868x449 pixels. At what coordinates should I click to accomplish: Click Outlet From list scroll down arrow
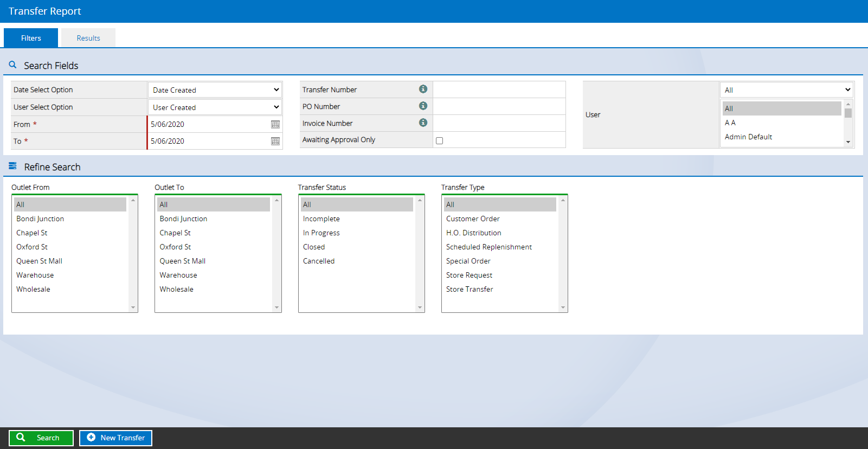pos(133,307)
